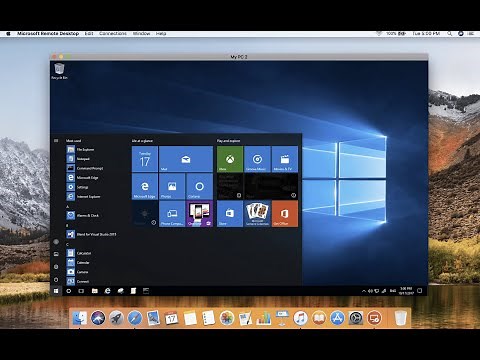Image resolution: width=480 pixels, height=360 pixels.
Task: Open Settings from Most used list
Action: pyautogui.click(x=77, y=187)
